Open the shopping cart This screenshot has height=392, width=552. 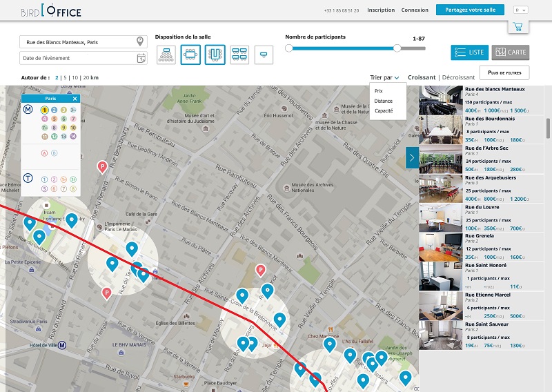coord(518,27)
